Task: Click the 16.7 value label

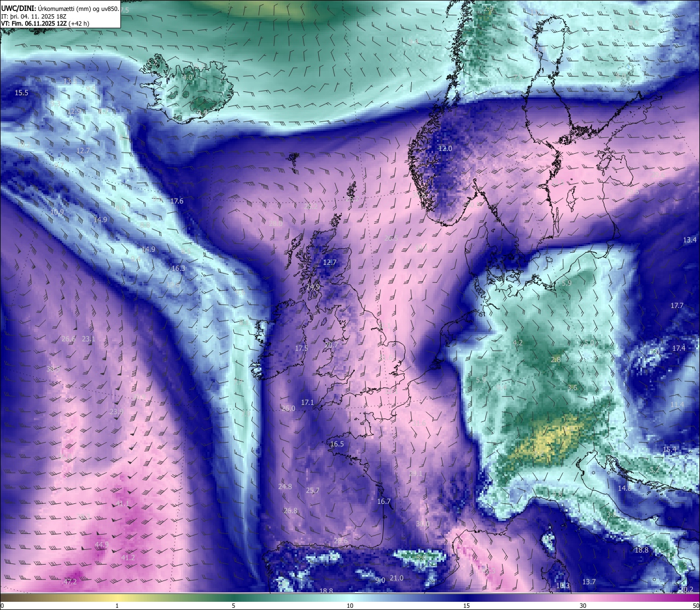Action: pos(384,502)
